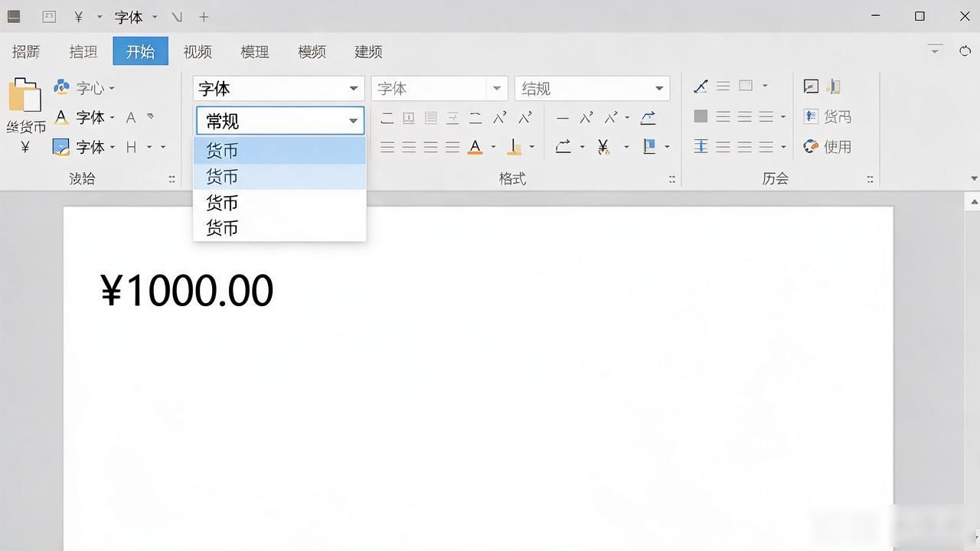This screenshot has width=980, height=551.
Task: Click the ¥ icon in the title bar
Action: [x=78, y=17]
